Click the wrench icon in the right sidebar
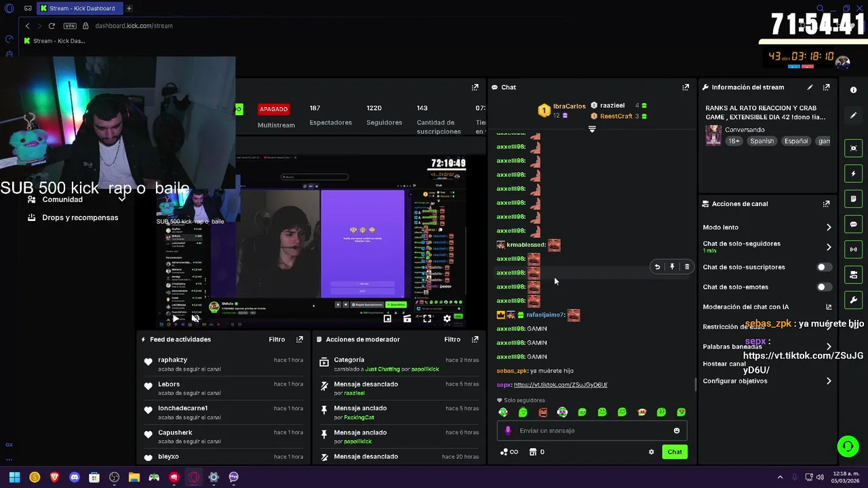Image resolution: width=868 pixels, height=488 pixels. point(854,300)
